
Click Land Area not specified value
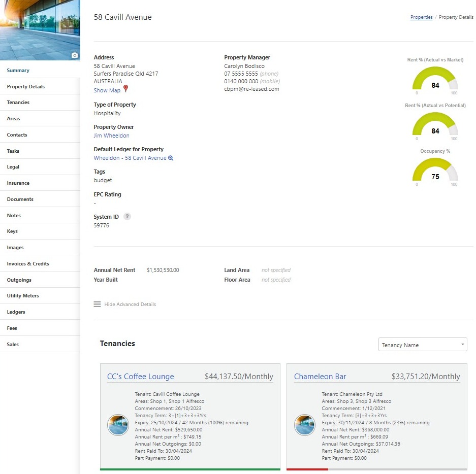(276, 270)
